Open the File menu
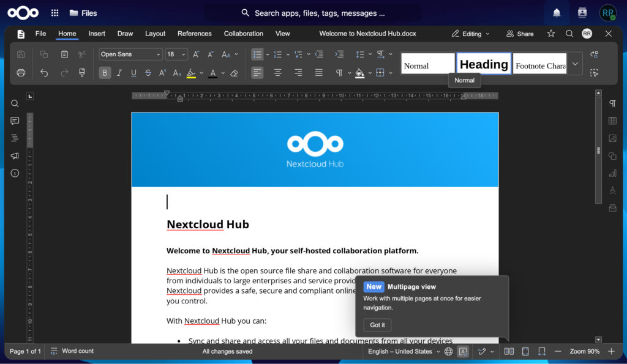627x364 pixels. click(x=41, y=34)
